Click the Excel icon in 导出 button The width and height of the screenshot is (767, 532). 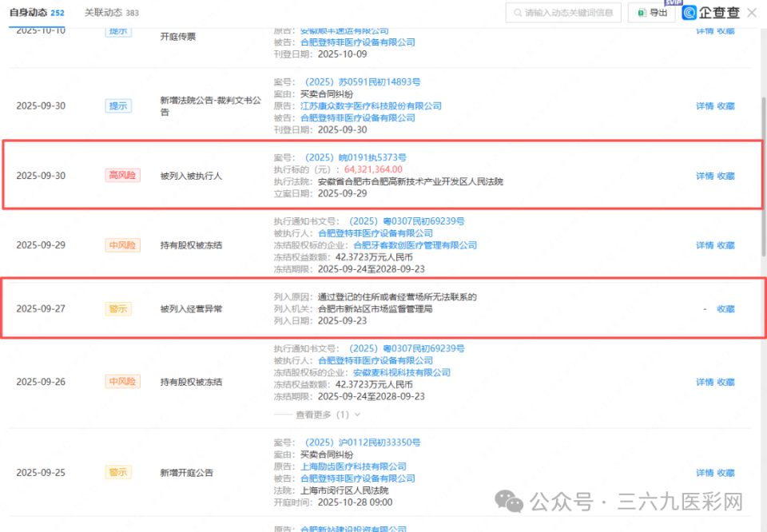pos(642,13)
